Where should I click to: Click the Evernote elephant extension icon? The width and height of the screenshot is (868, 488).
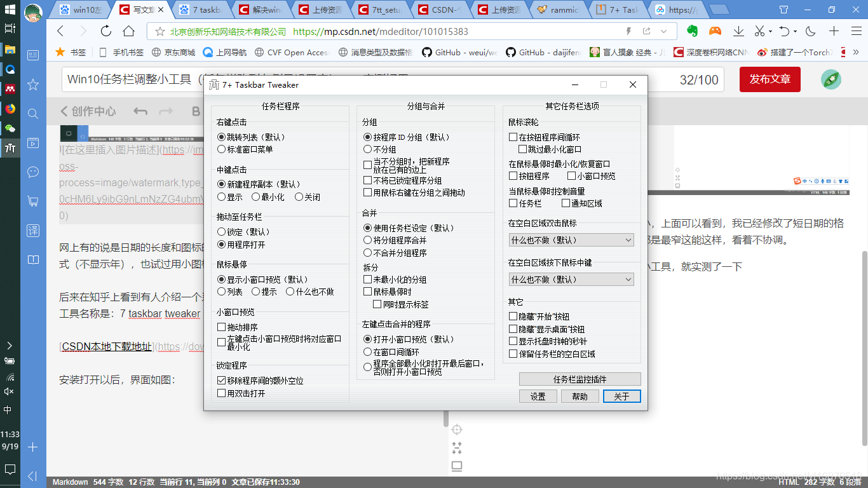[693, 31]
